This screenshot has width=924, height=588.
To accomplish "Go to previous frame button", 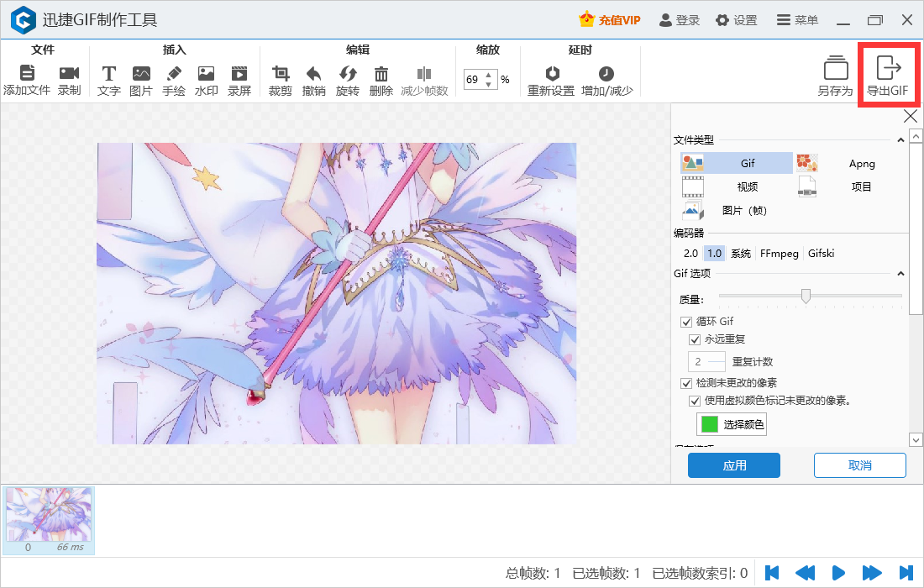I will (x=805, y=573).
